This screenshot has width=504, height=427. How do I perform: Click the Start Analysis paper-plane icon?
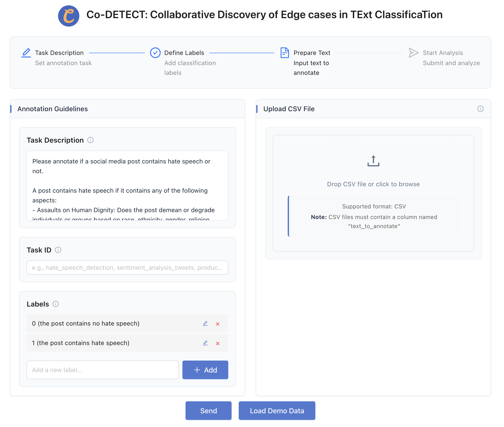(413, 53)
